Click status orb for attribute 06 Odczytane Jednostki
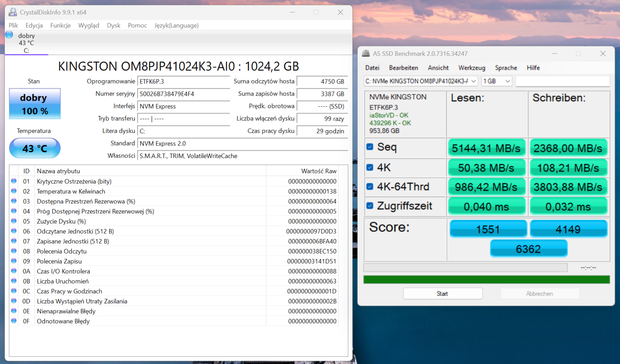The width and height of the screenshot is (620, 364). (14, 231)
